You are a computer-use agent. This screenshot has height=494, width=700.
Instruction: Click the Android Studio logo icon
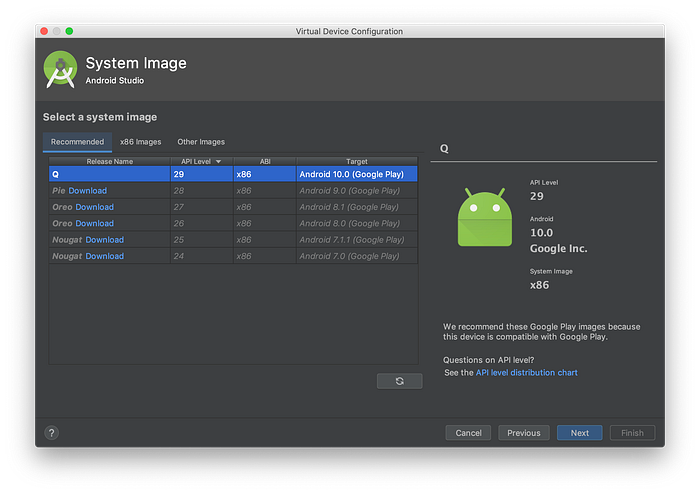60,69
